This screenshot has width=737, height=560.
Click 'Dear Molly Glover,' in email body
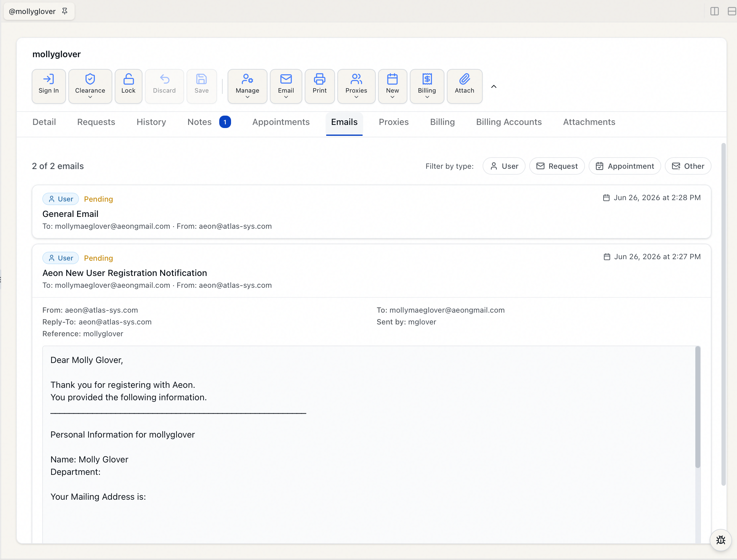coord(87,360)
